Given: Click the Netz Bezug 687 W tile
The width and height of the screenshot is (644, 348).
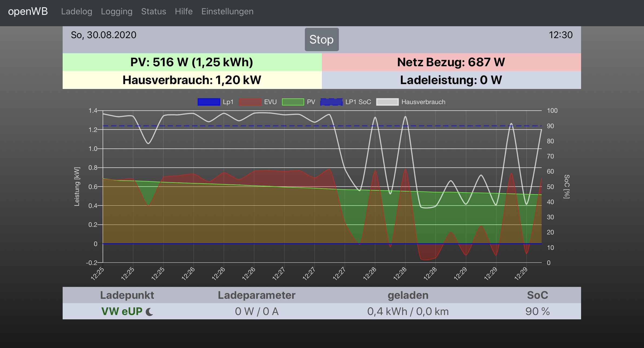Looking at the screenshot, I should tap(451, 62).
